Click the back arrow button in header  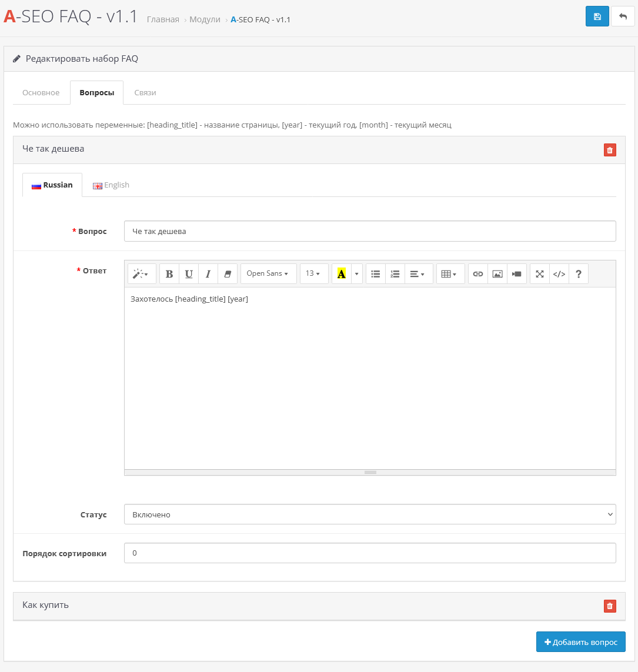pyautogui.click(x=623, y=16)
